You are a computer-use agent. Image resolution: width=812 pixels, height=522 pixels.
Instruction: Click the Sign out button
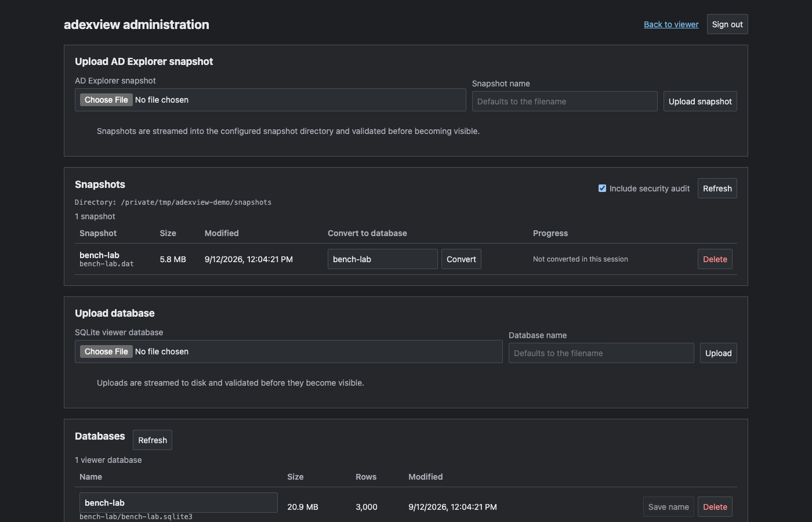[x=727, y=24]
